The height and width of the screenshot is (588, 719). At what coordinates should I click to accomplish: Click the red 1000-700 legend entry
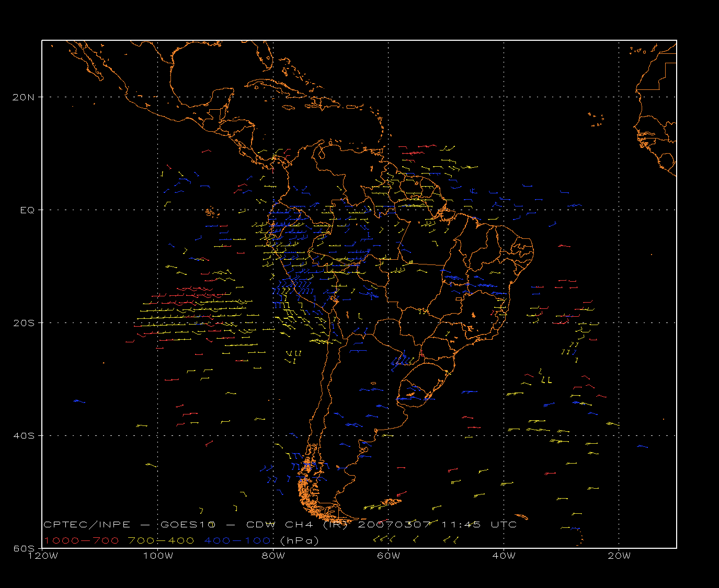(82, 540)
